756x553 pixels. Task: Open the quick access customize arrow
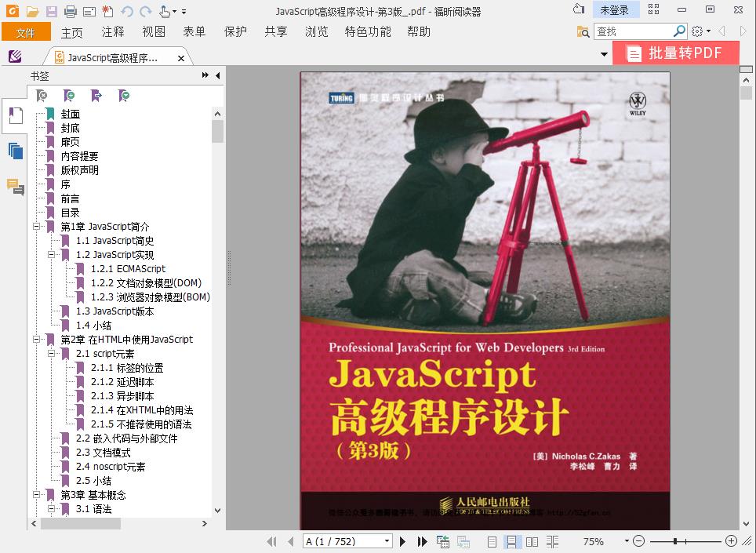[x=184, y=12]
